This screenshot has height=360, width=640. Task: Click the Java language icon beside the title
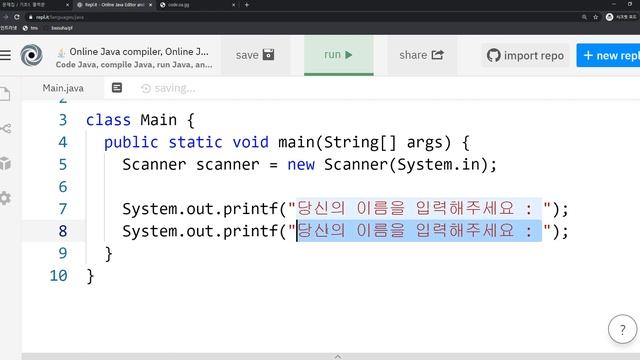61,53
